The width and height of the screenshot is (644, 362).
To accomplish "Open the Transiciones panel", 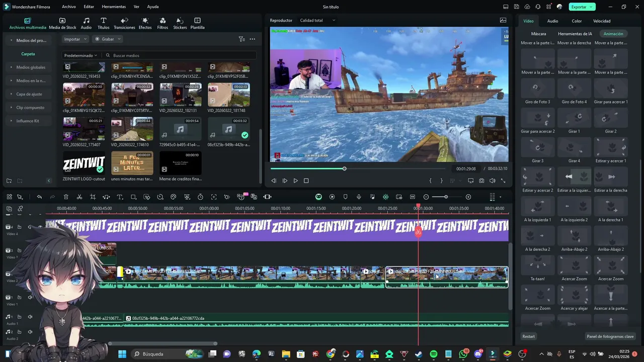I will tap(124, 24).
